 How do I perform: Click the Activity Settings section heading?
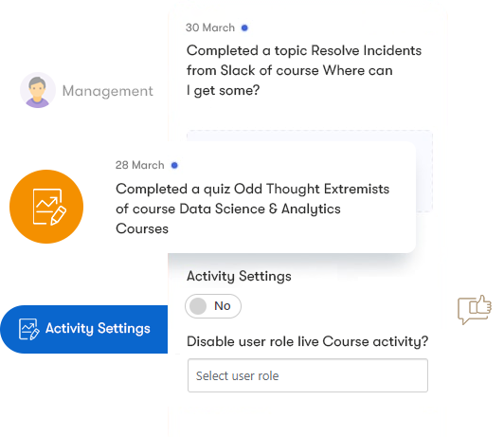click(239, 276)
